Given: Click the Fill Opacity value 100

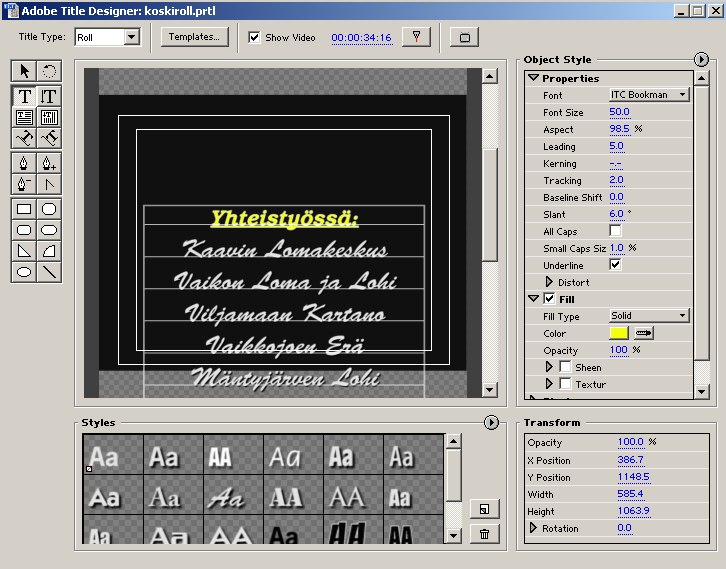Looking at the screenshot, I should coord(619,350).
